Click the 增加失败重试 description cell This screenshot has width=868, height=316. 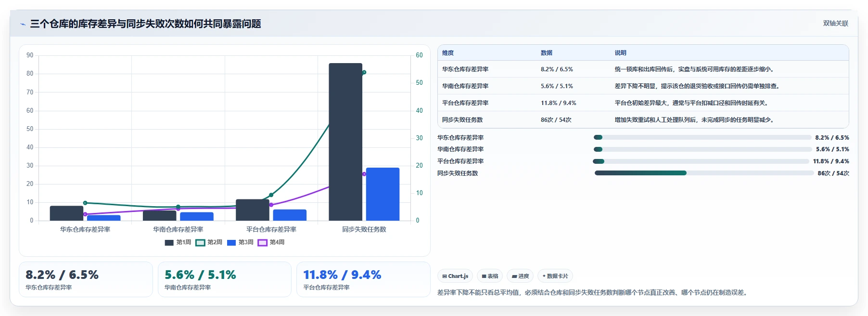coord(695,120)
